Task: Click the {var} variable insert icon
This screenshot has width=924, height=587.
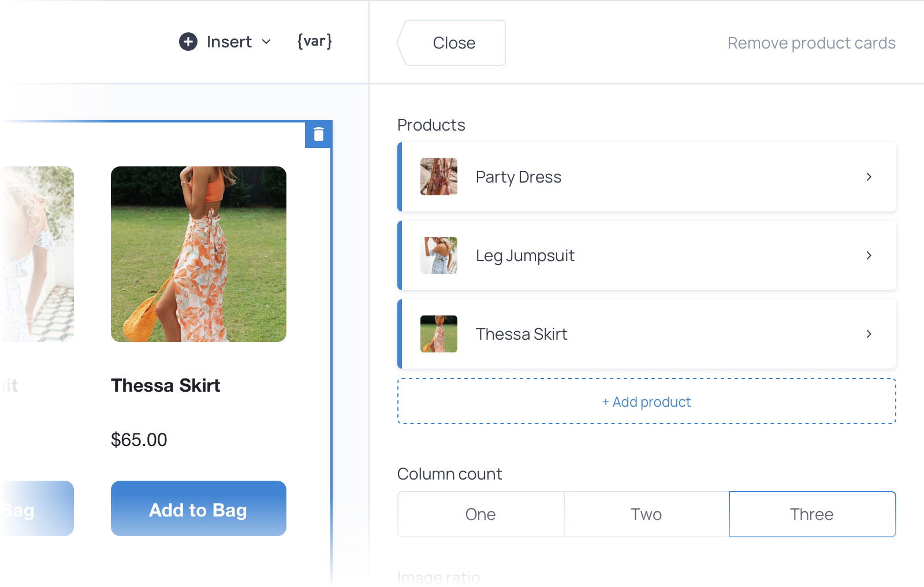Action: pos(314,42)
